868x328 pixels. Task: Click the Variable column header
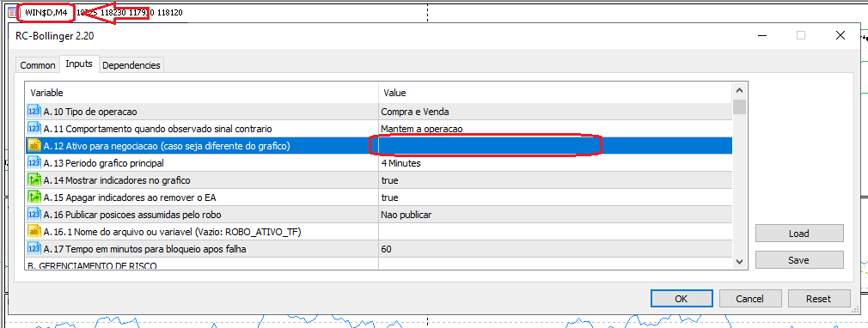click(x=201, y=93)
